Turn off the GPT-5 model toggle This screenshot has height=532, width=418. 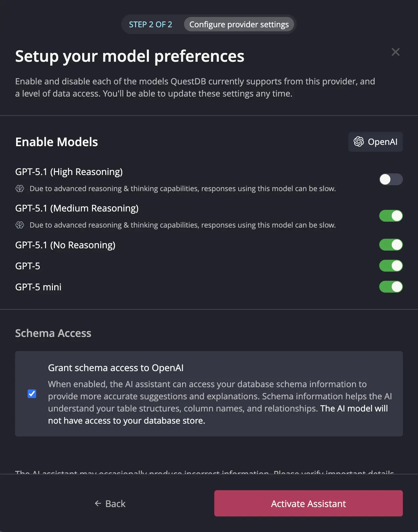[x=391, y=266]
